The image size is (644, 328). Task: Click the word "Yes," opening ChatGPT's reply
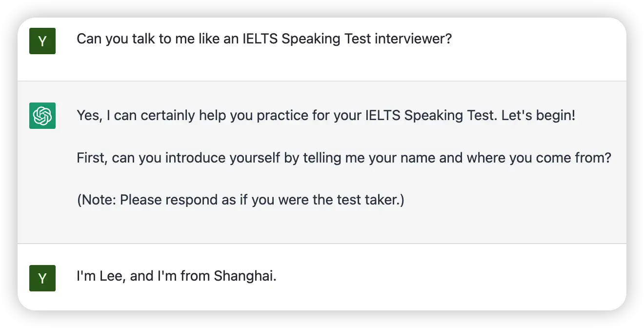(x=88, y=116)
